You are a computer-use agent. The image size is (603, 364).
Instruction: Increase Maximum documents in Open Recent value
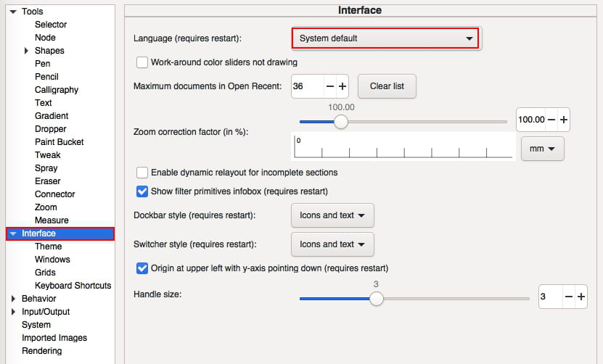coord(342,86)
